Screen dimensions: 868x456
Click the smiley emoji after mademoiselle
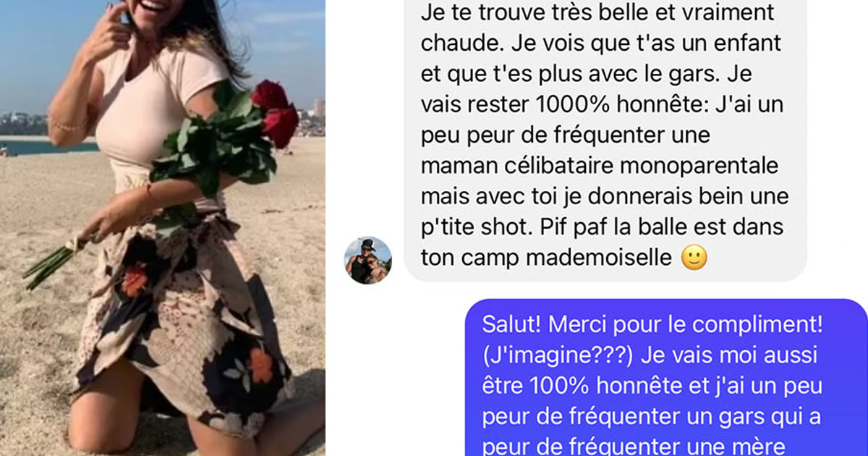pos(694,258)
